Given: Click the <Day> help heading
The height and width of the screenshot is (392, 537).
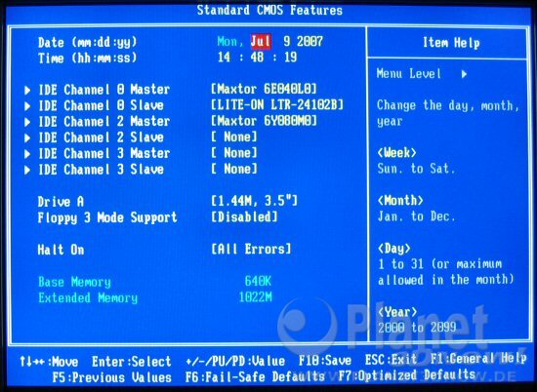Looking at the screenshot, I should [x=393, y=248].
